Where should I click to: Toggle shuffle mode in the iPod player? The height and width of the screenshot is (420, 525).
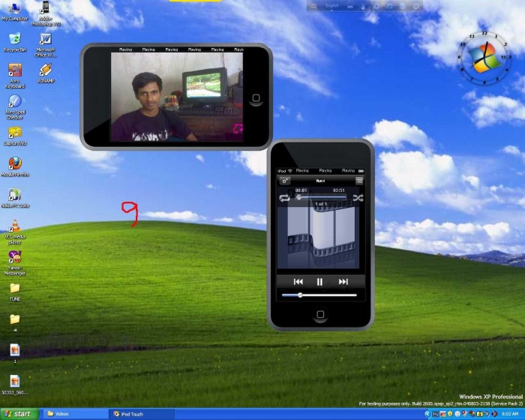click(358, 198)
